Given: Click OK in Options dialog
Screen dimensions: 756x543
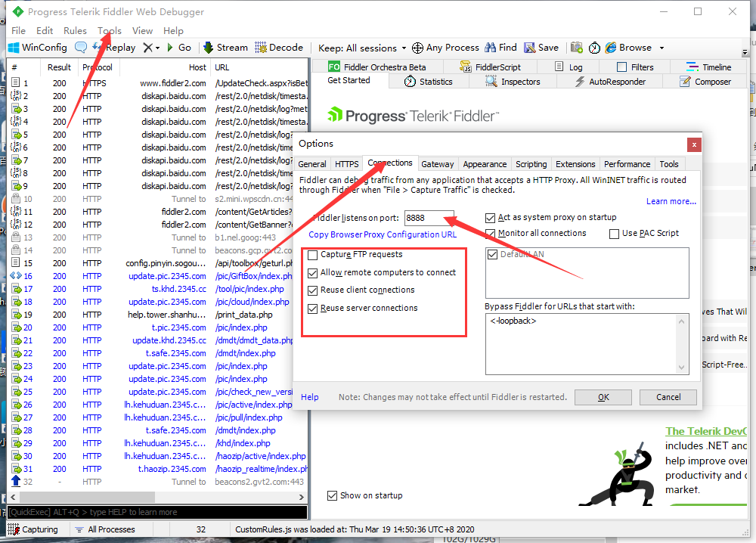Looking at the screenshot, I should coord(603,397).
